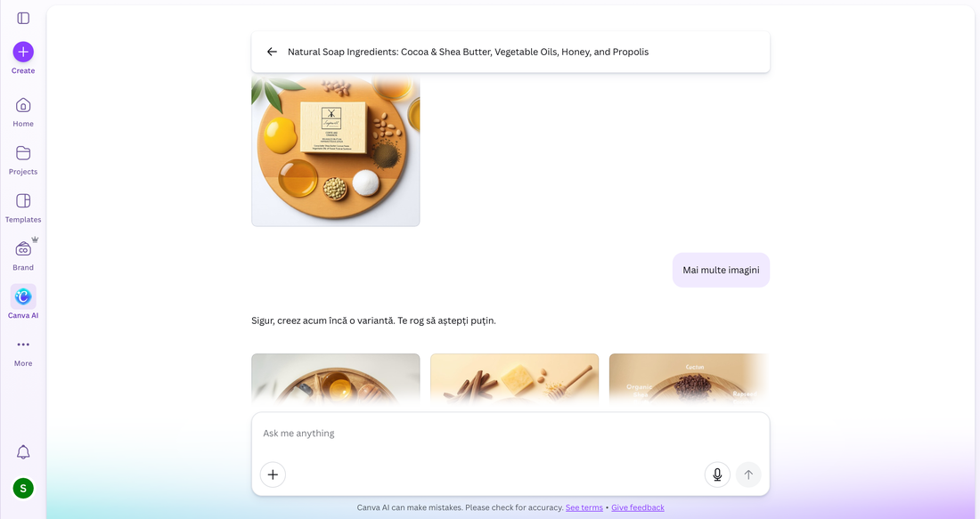Click the Natural Soap Ingredients conversation title
The width and height of the screenshot is (980, 519).
pos(468,52)
